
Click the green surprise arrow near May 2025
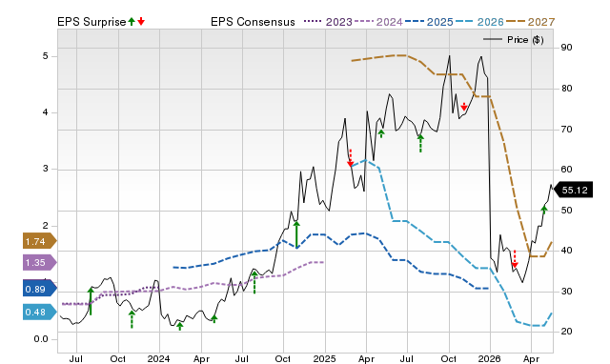pyautogui.click(x=381, y=133)
